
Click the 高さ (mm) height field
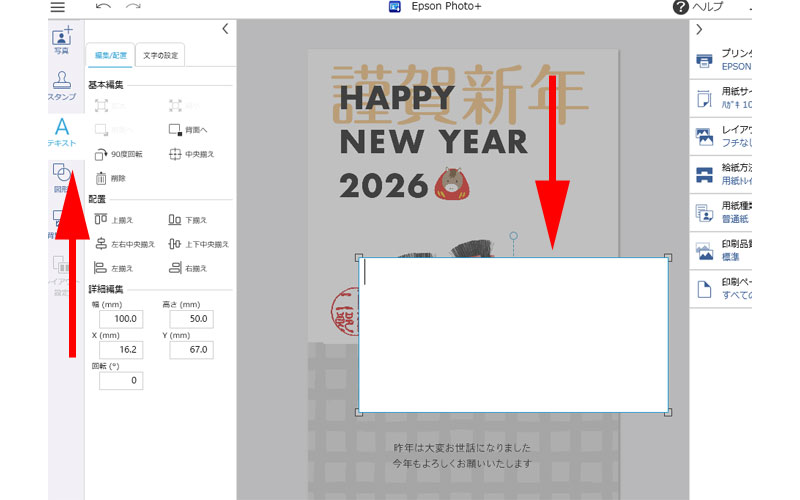coord(191,319)
